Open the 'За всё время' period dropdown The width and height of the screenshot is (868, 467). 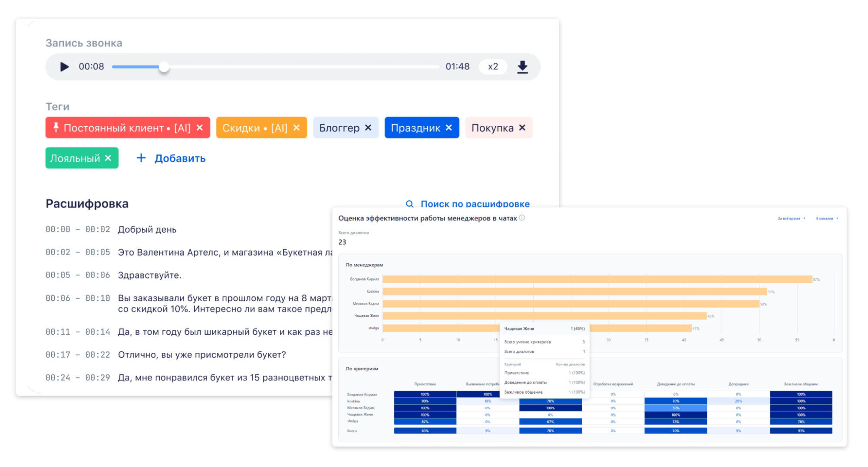point(791,218)
